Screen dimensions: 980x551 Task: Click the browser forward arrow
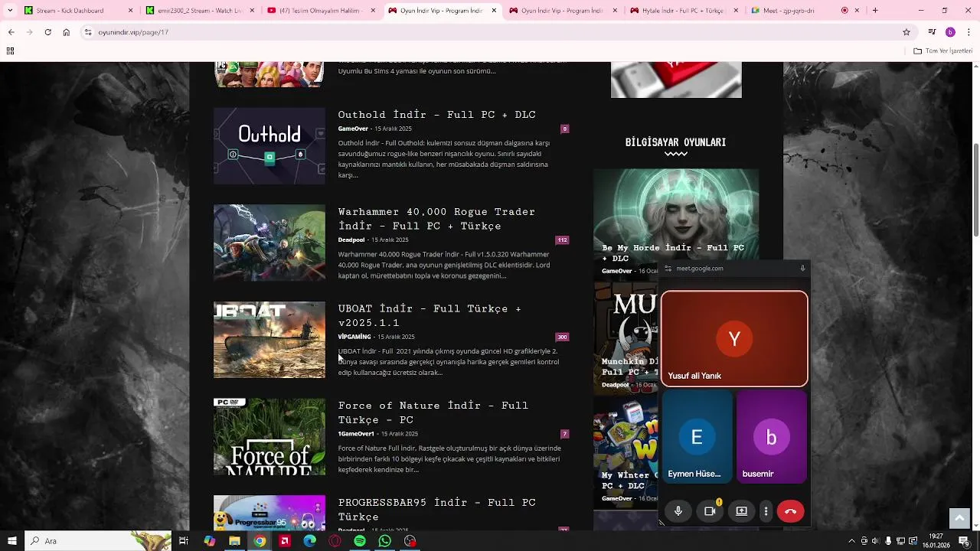[x=29, y=32]
